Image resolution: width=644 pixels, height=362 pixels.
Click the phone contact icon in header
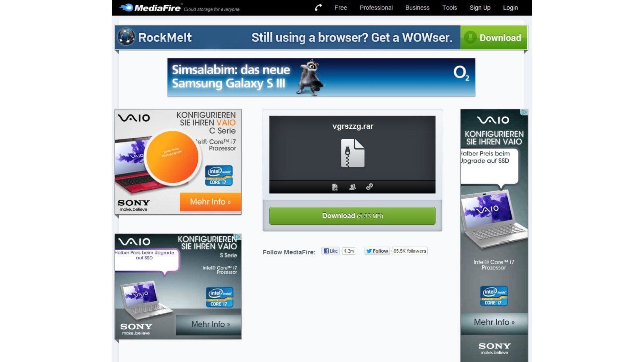tap(318, 8)
